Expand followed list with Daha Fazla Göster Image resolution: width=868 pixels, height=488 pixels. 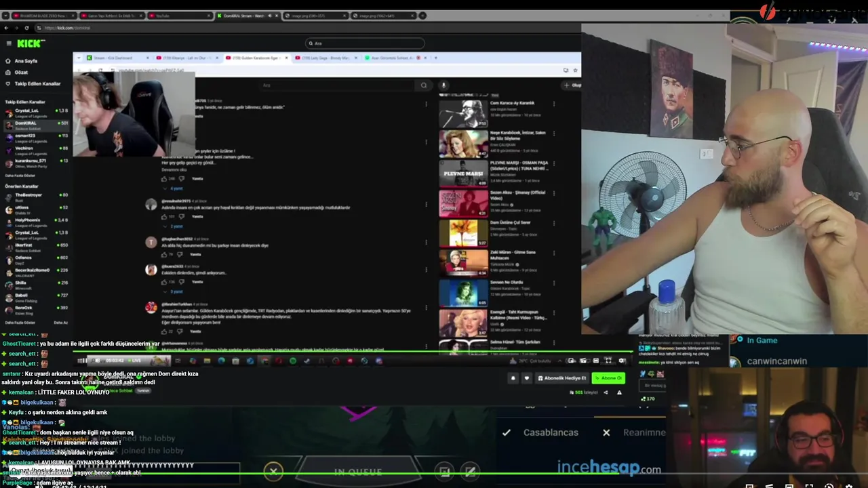pyautogui.click(x=20, y=175)
